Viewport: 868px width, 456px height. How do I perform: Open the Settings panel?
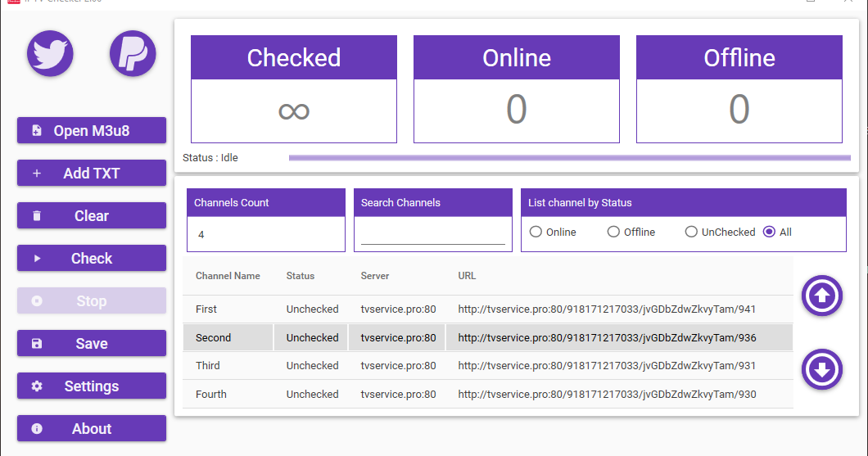pos(92,386)
